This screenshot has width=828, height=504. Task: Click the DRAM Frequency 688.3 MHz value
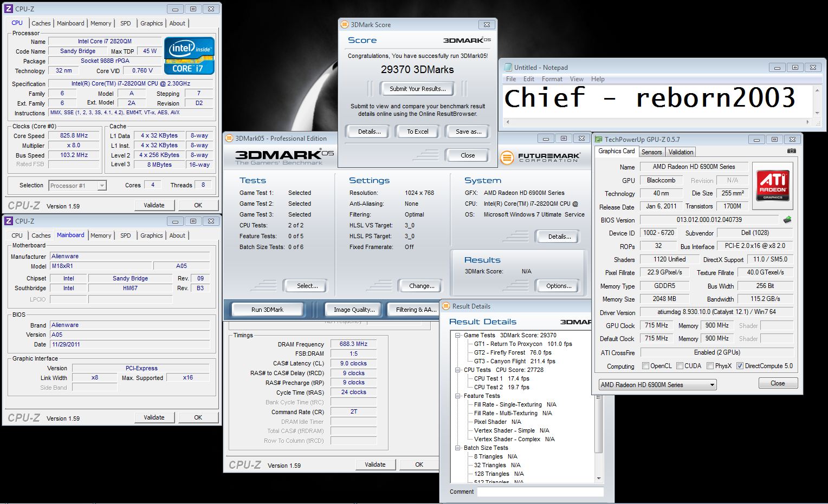(x=353, y=344)
